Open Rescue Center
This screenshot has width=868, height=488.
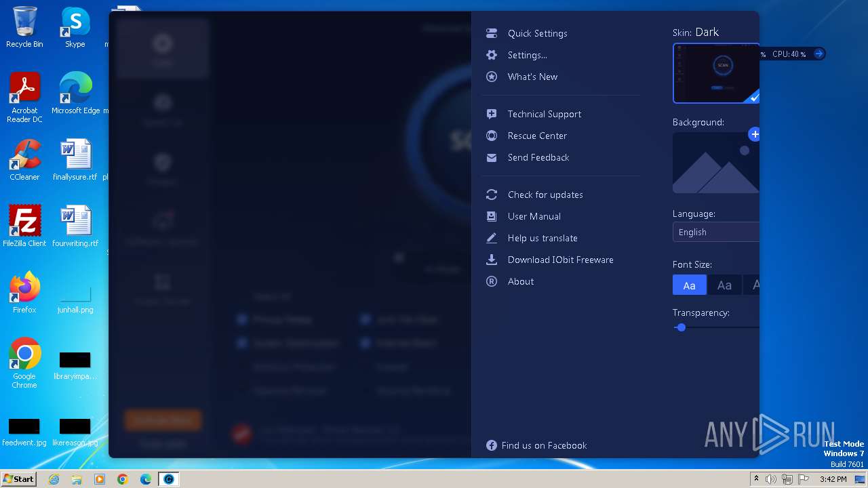[x=537, y=136]
